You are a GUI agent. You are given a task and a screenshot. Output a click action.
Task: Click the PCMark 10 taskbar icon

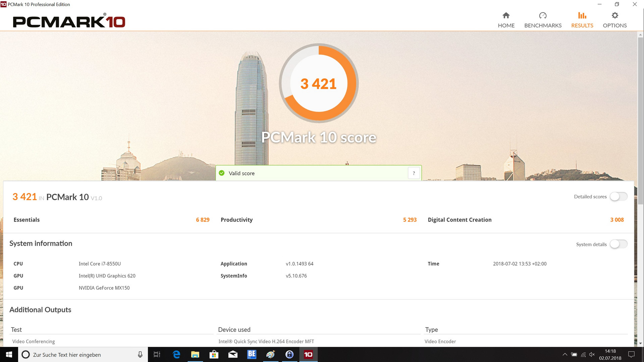pos(308,355)
